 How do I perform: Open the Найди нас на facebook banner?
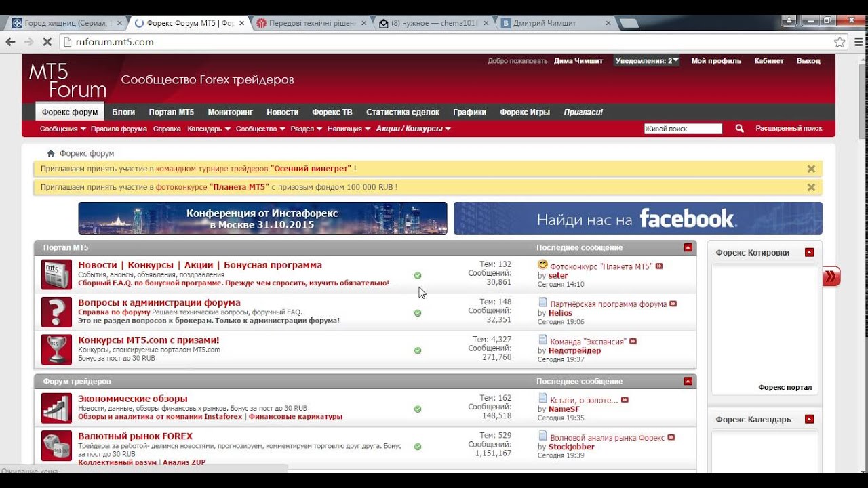click(638, 218)
